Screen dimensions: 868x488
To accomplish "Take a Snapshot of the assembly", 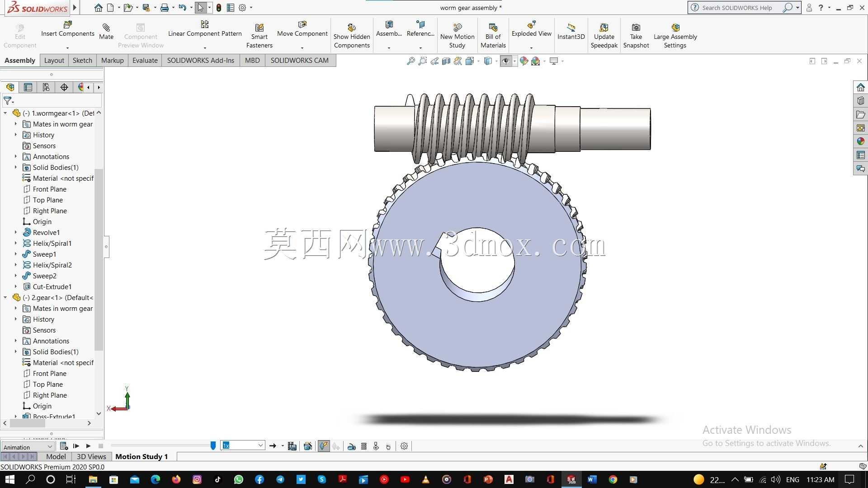I will click(636, 36).
